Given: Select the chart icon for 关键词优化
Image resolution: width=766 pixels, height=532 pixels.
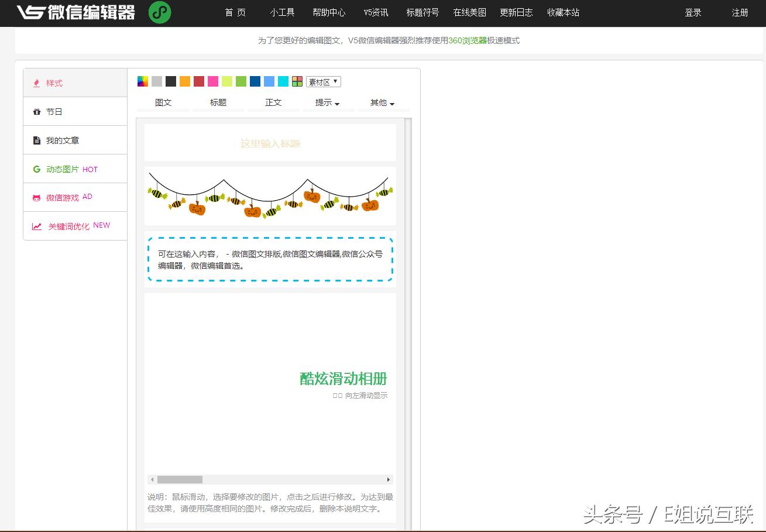Looking at the screenshot, I should pyautogui.click(x=36, y=225).
